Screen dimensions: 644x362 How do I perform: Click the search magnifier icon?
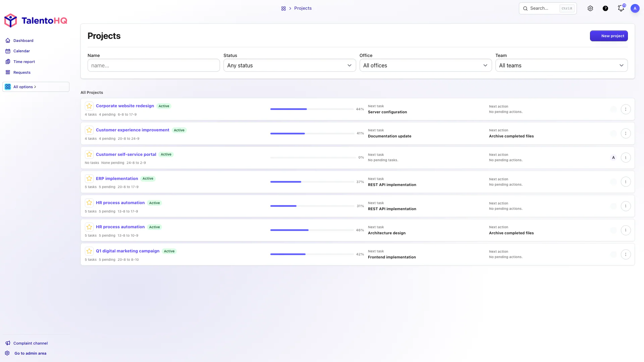(525, 8)
